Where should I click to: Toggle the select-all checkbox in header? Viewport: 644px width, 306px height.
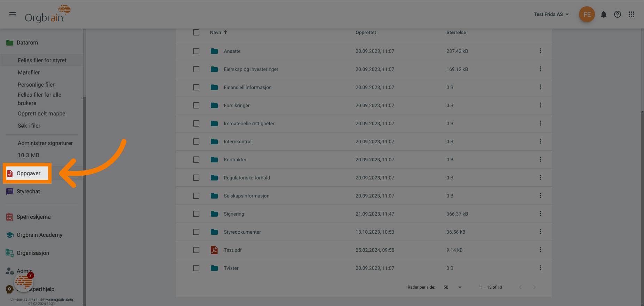coord(196,32)
